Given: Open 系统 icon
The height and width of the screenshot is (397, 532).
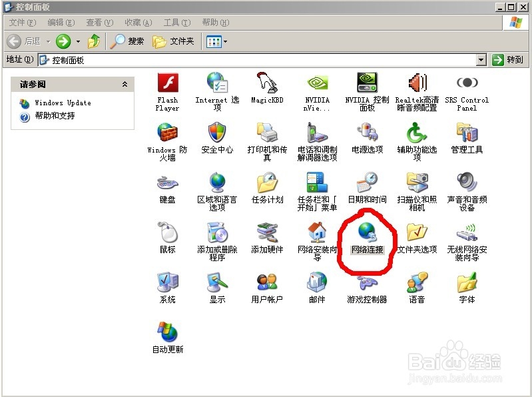Looking at the screenshot, I should point(168,282).
